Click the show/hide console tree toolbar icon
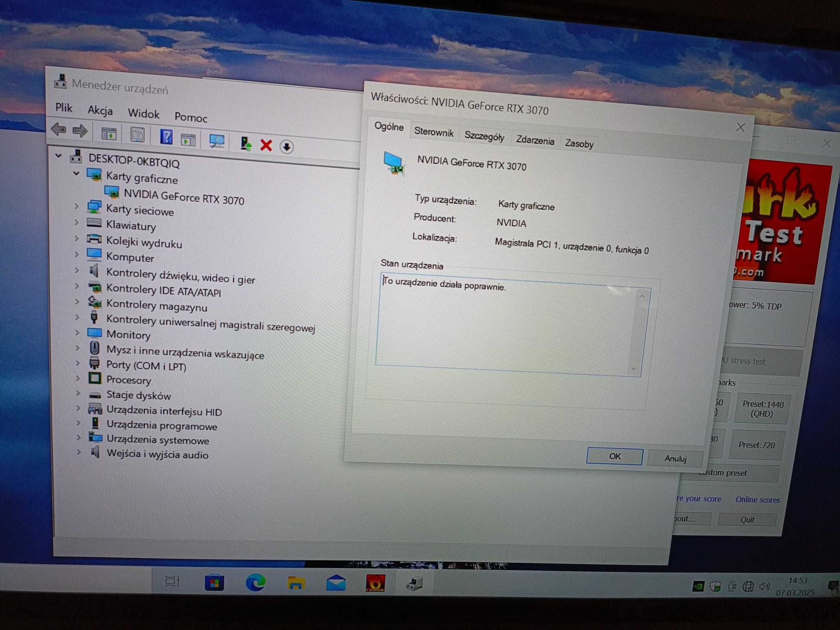The width and height of the screenshot is (840, 630). click(x=109, y=134)
